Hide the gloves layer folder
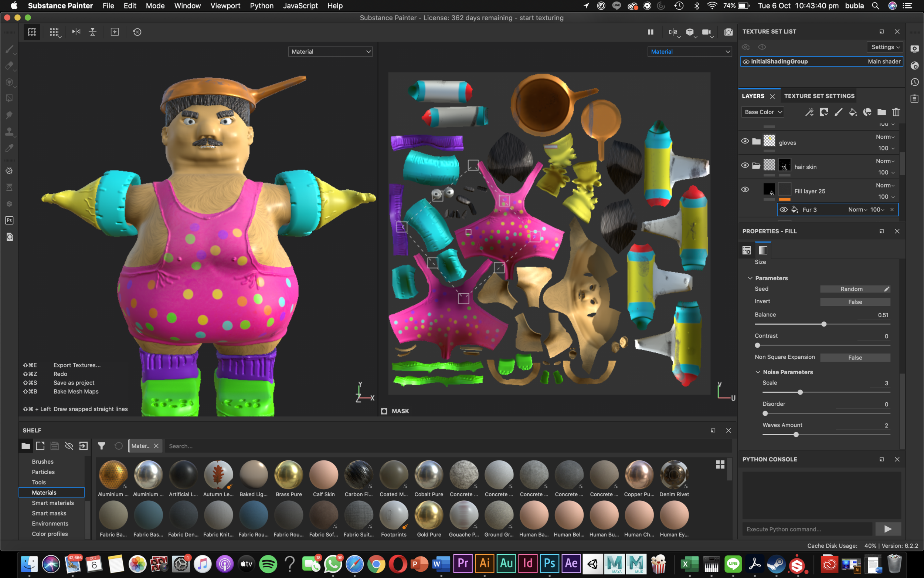Image resolution: width=924 pixels, height=578 pixels. pos(745,141)
